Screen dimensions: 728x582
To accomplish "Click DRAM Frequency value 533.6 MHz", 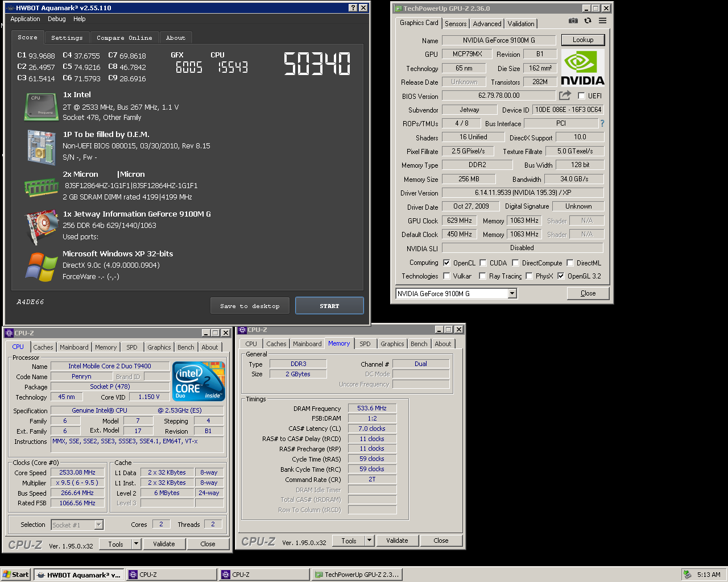I will tap(372, 408).
